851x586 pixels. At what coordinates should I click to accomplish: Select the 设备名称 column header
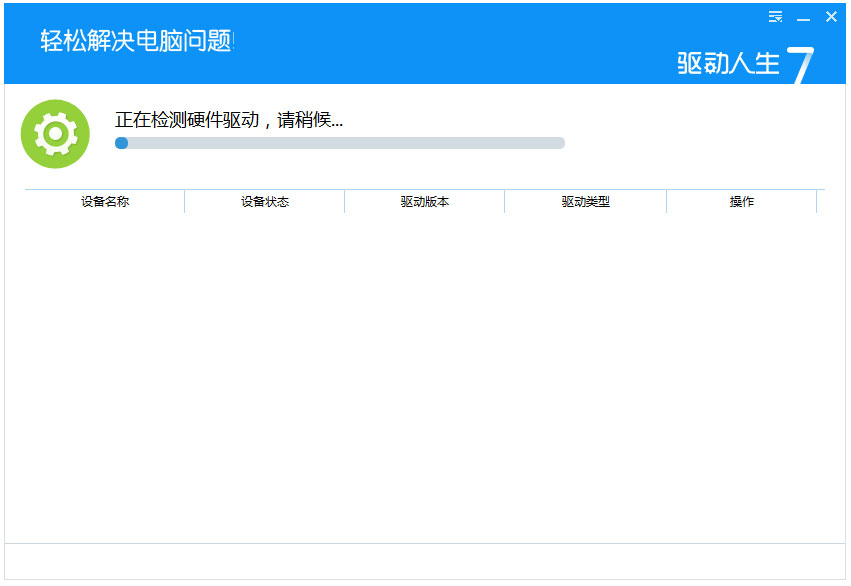click(105, 201)
